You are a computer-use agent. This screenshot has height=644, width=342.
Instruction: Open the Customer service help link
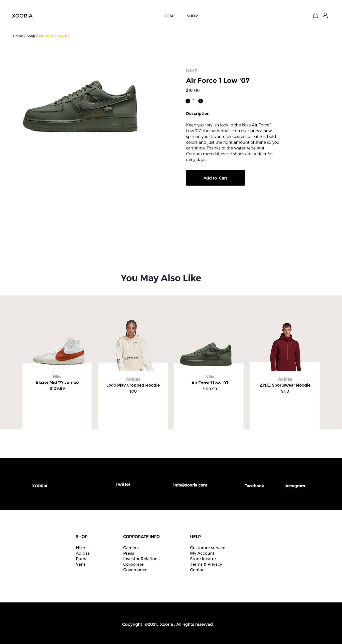tap(208, 548)
